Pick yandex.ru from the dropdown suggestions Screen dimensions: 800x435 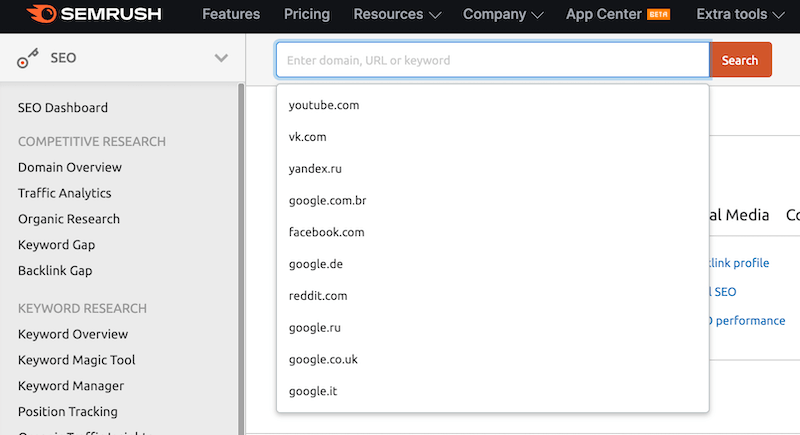click(492, 169)
